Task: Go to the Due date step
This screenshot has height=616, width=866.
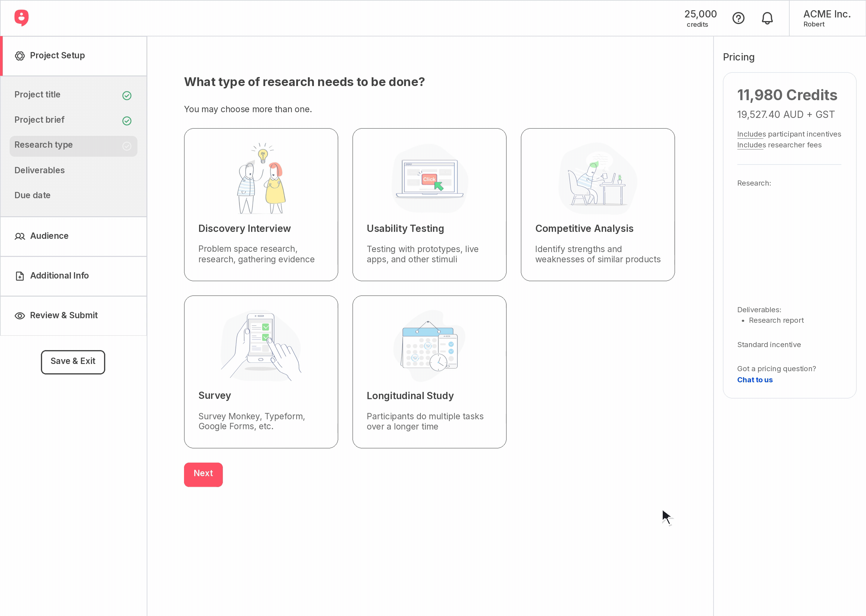Action: click(74, 195)
